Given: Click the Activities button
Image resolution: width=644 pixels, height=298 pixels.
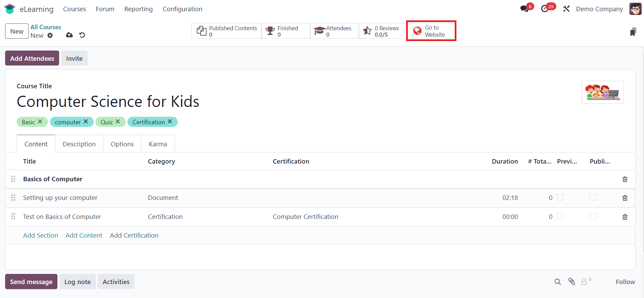Looking at the screenshot, I should pyautogui.click(x=116, y=282).
